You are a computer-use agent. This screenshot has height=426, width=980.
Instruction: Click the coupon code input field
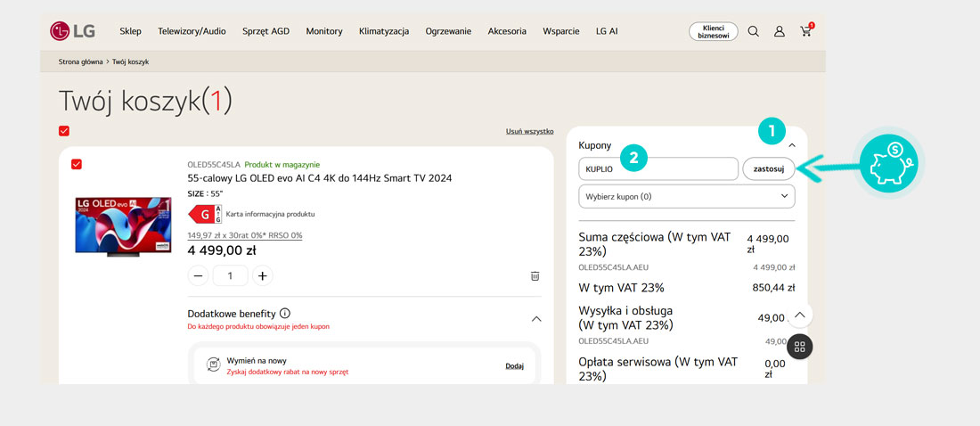click(x=659, y=168)
